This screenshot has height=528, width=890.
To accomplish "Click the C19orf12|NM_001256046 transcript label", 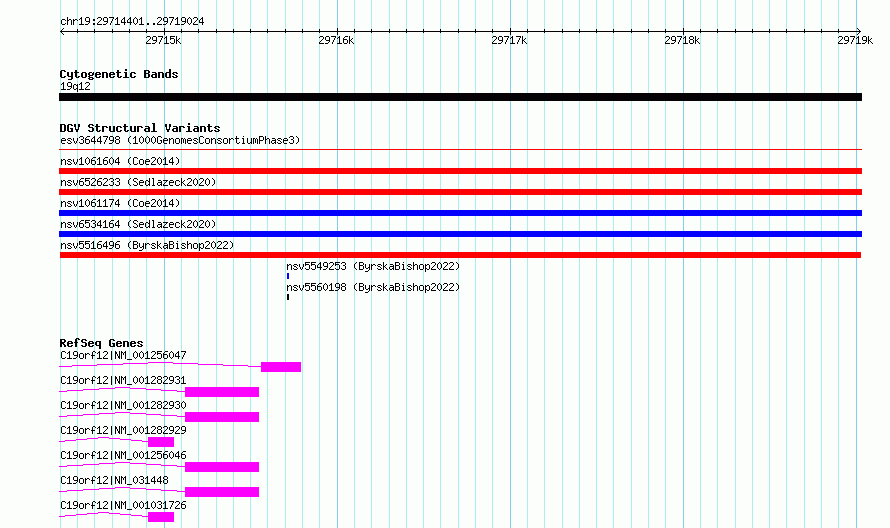I will coord(123,455).
